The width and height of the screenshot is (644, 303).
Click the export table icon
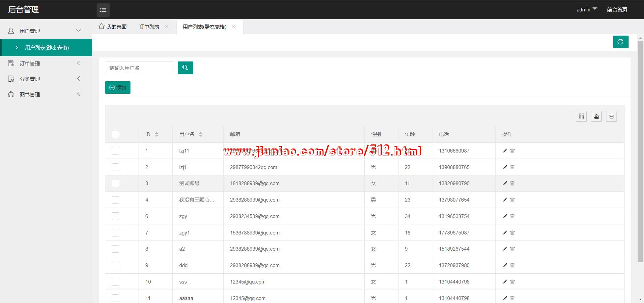pyautogui.click(x=596, y=116)
